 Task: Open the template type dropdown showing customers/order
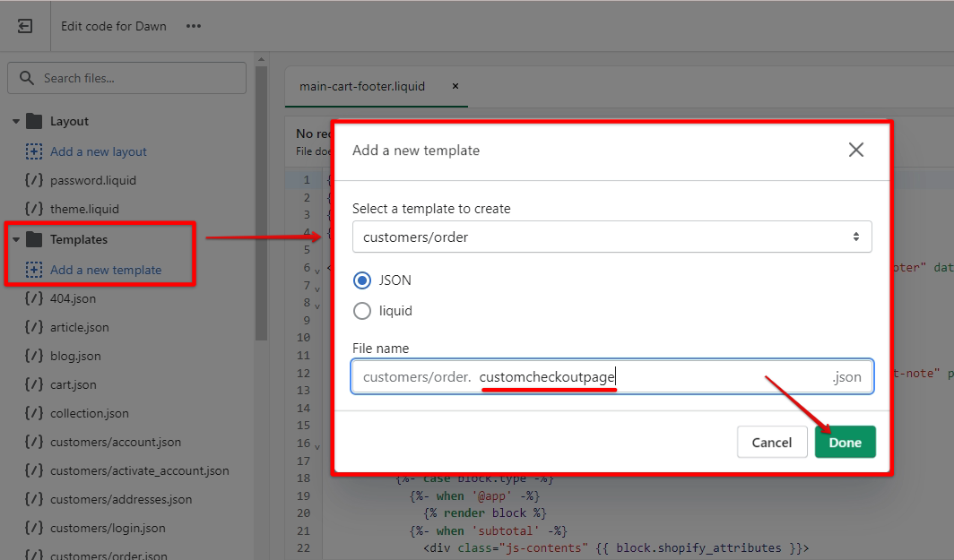pyautogui.click(x=611, y=237)
